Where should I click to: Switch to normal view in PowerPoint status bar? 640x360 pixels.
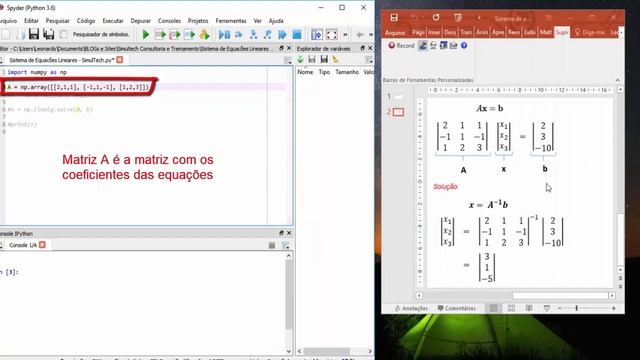[493, 308]
